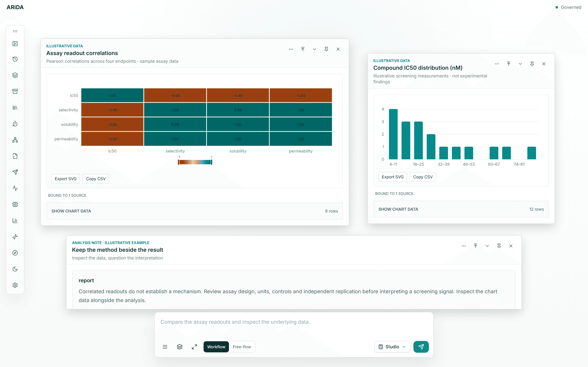Toggle dark mode moon icon
Viewport: 588px width, 367px height.
click(x=15, y=269)
